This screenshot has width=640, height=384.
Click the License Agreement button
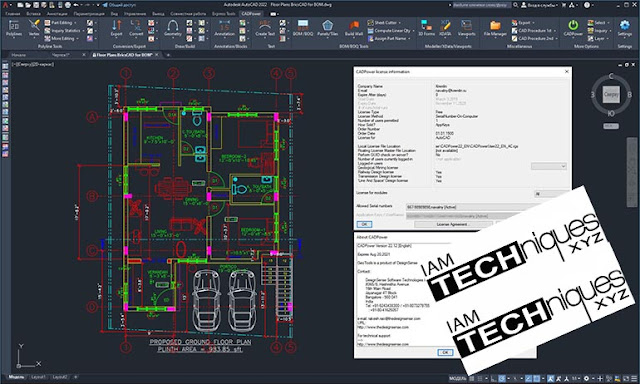coord(453,224)
